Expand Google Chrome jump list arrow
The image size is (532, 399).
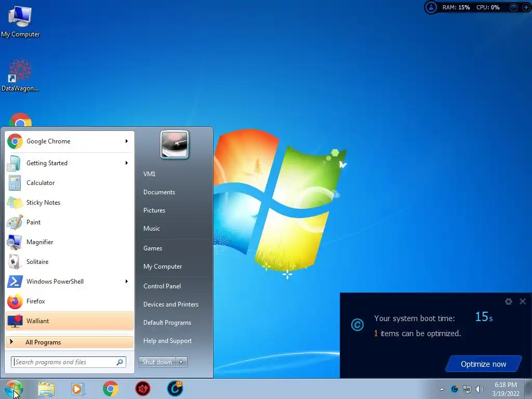tap(127, 141)
